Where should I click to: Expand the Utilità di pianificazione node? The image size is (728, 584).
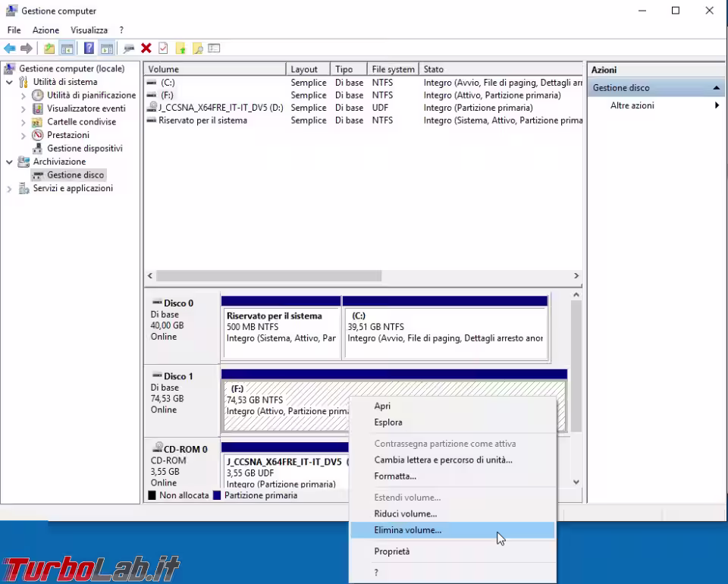point(24,96)
